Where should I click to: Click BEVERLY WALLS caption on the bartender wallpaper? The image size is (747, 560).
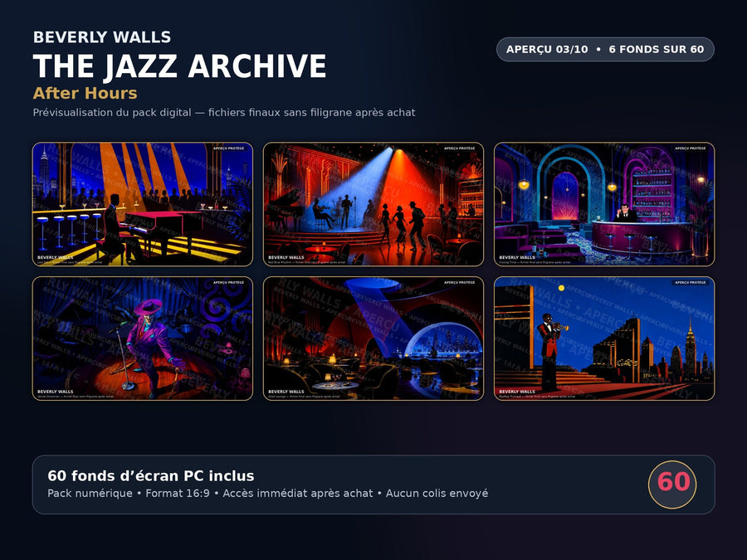(x=517, y=257)
